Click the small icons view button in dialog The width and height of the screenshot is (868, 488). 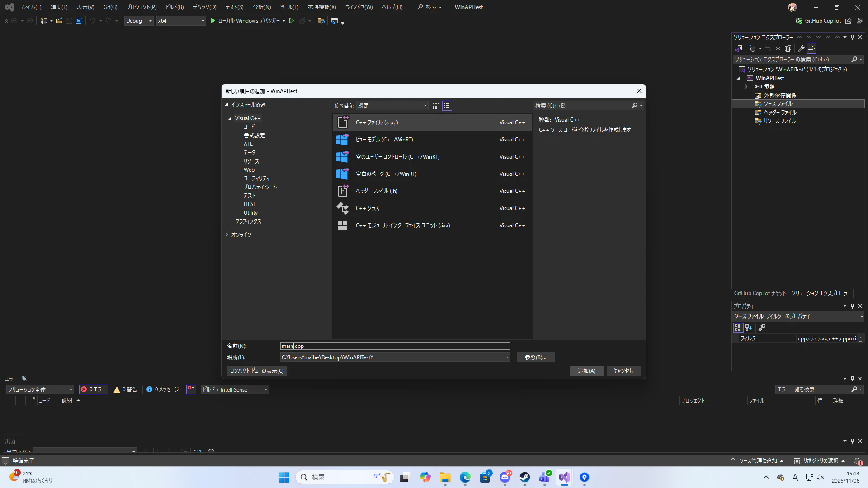pyautogui.click(x=436, y=105)
